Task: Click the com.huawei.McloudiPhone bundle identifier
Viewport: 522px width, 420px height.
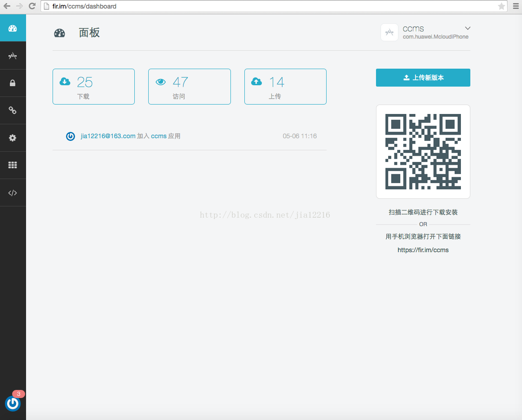Action: tap(435, 37)
